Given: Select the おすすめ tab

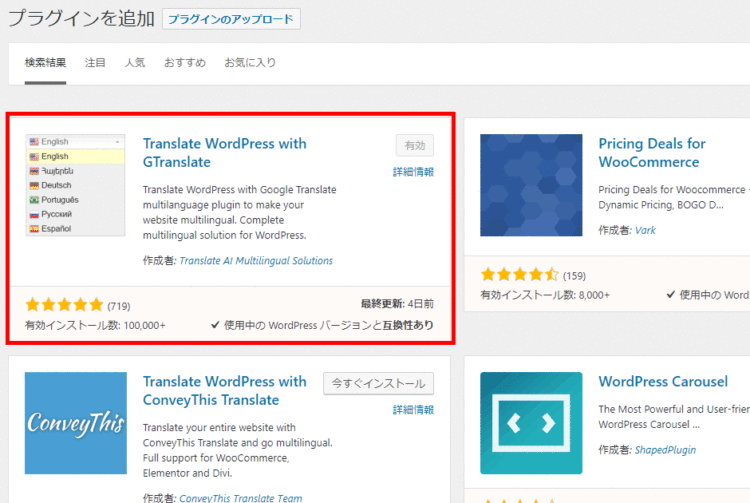Looking at the screenshot, I should coord(185,62).
